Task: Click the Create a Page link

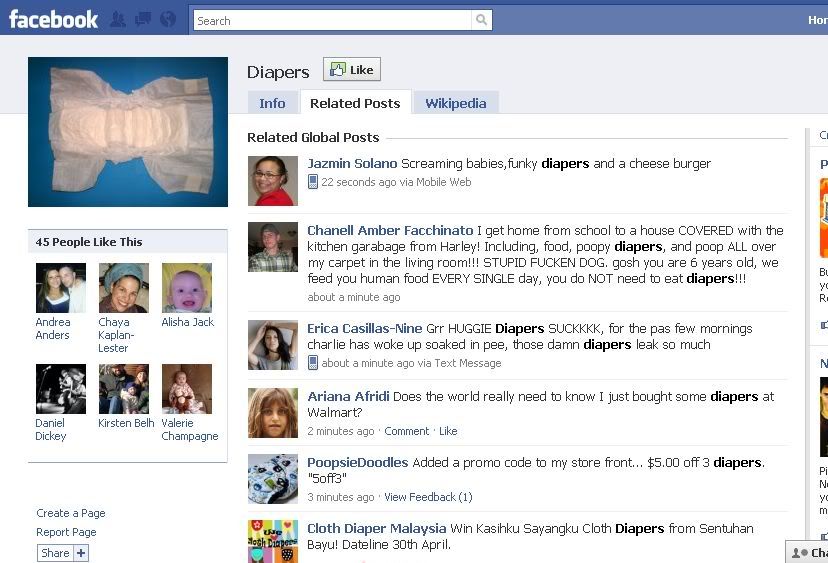Action: click(71, 513)
